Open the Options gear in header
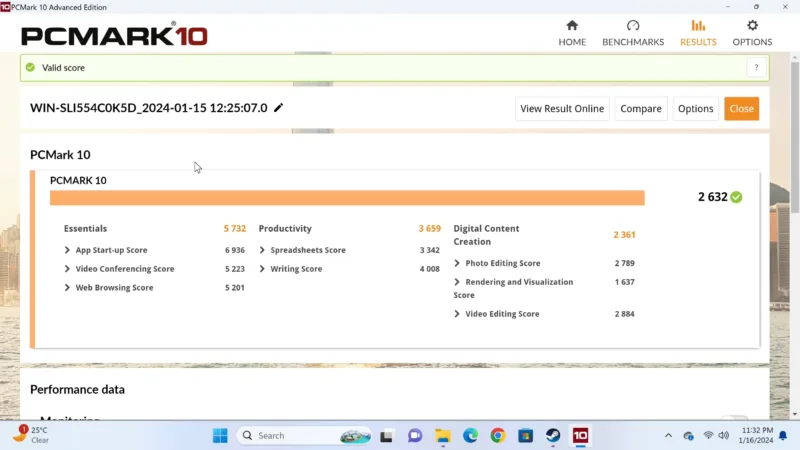 coord(752,26)
